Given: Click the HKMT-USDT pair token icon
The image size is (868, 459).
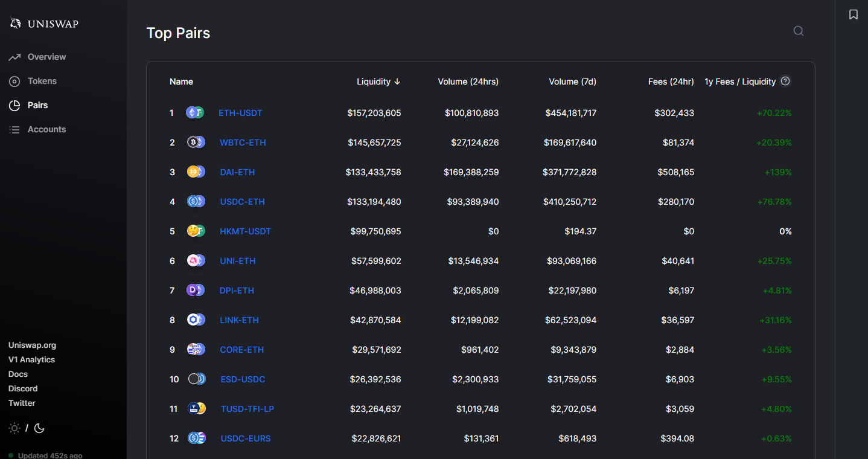Looking at the screenshot, I should [196, 231].
